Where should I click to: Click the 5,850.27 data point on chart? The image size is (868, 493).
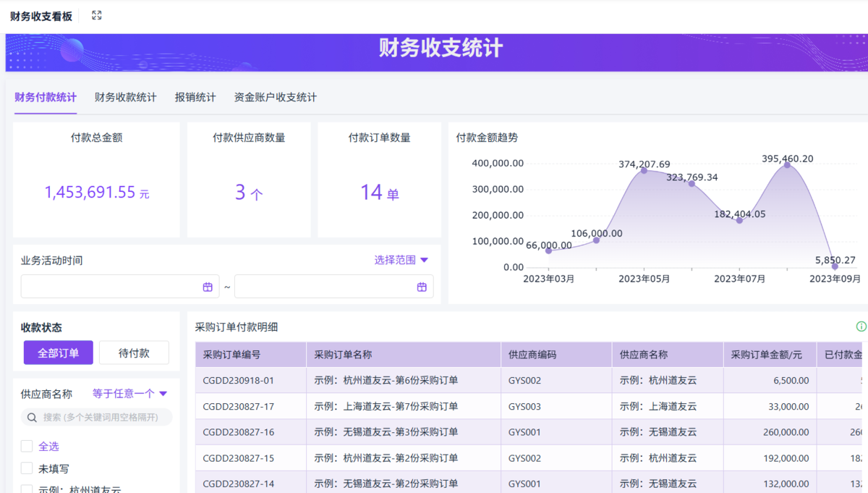835,266
